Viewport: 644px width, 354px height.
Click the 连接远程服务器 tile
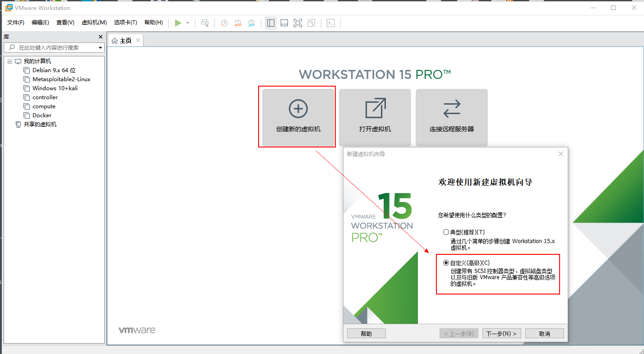pos(452,117)
